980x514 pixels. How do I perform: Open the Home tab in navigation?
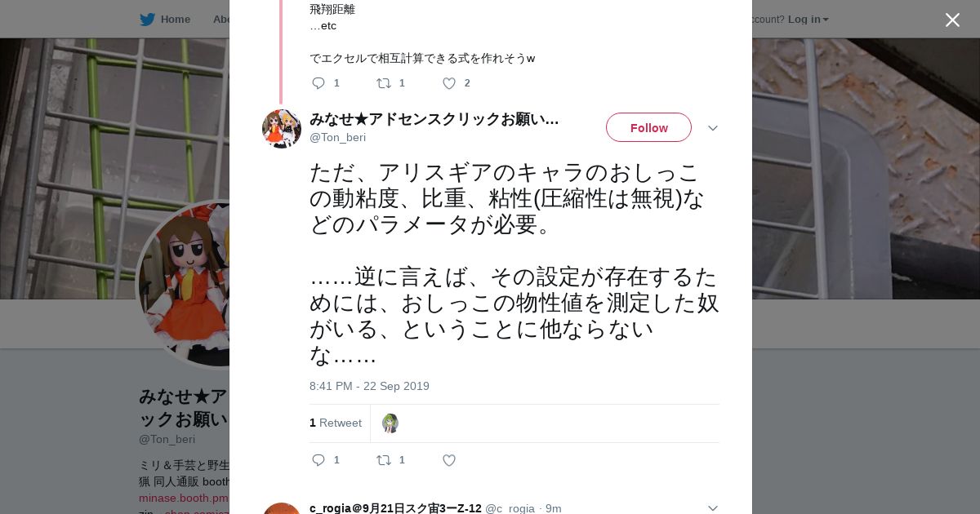click(175, 20)
